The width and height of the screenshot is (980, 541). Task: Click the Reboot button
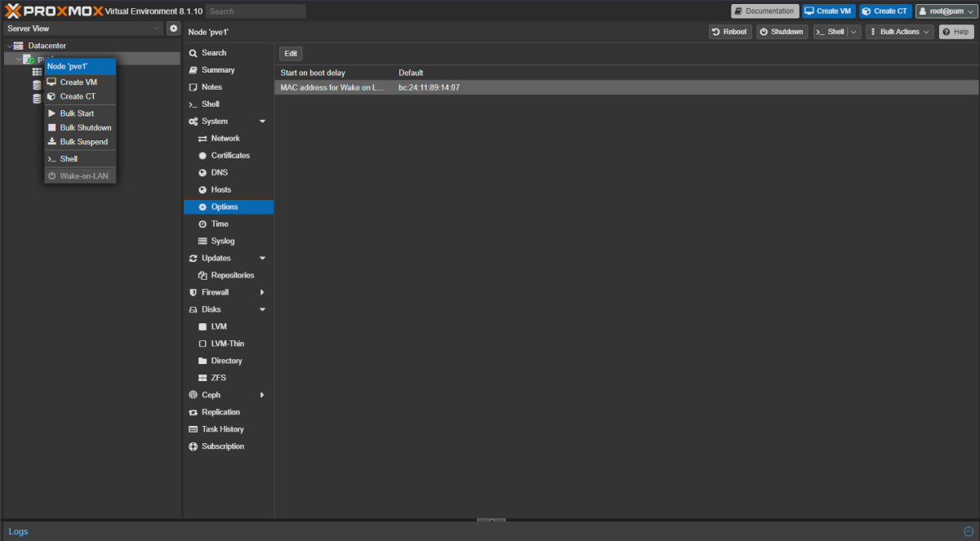pyautogui.click(x=730, y=32)
